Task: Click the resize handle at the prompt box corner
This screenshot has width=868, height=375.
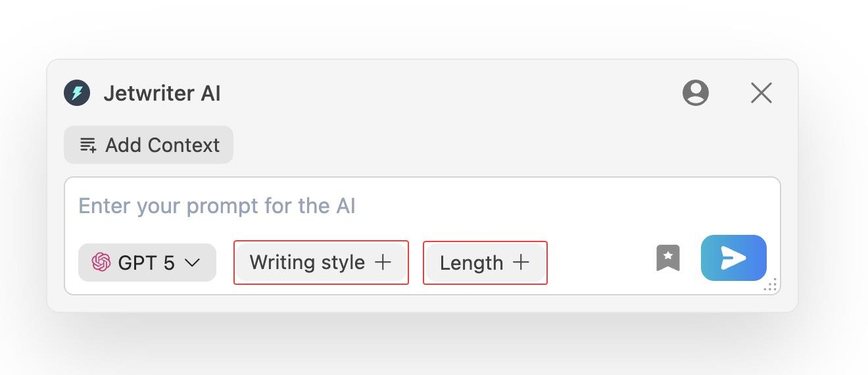Action: pyautogui.click(x=771, y=285)
